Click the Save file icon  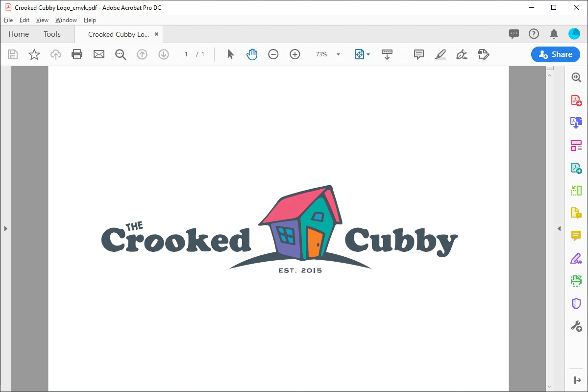pos(13,54)
